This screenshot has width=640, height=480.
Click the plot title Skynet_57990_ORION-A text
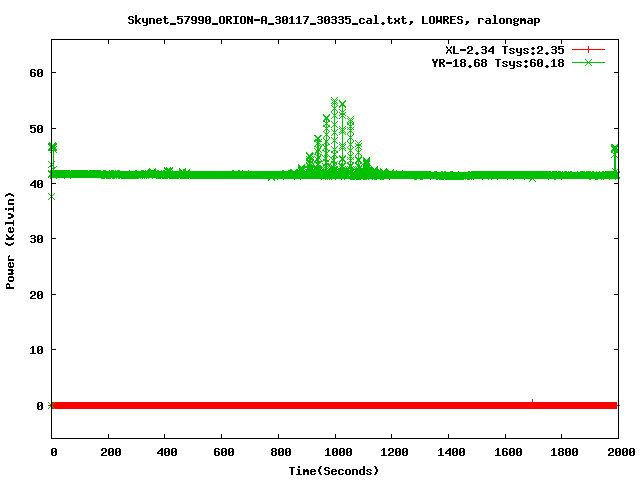(333, 20)
